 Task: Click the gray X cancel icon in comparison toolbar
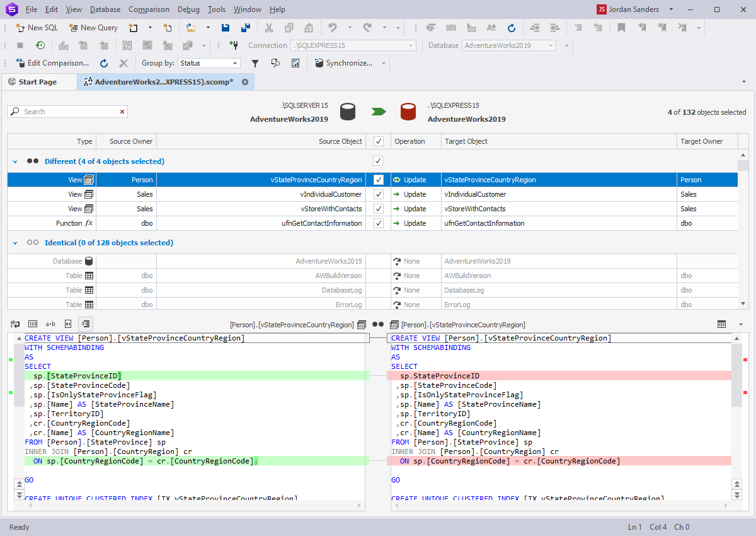124,63
